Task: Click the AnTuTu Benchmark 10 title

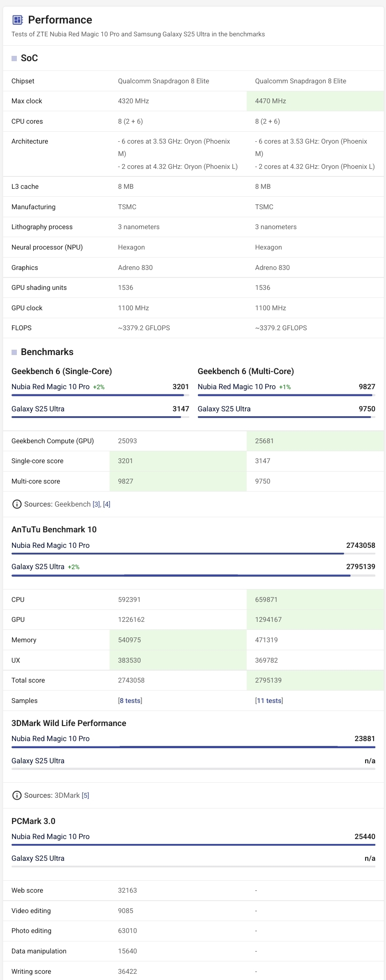Action: [54, 530]
